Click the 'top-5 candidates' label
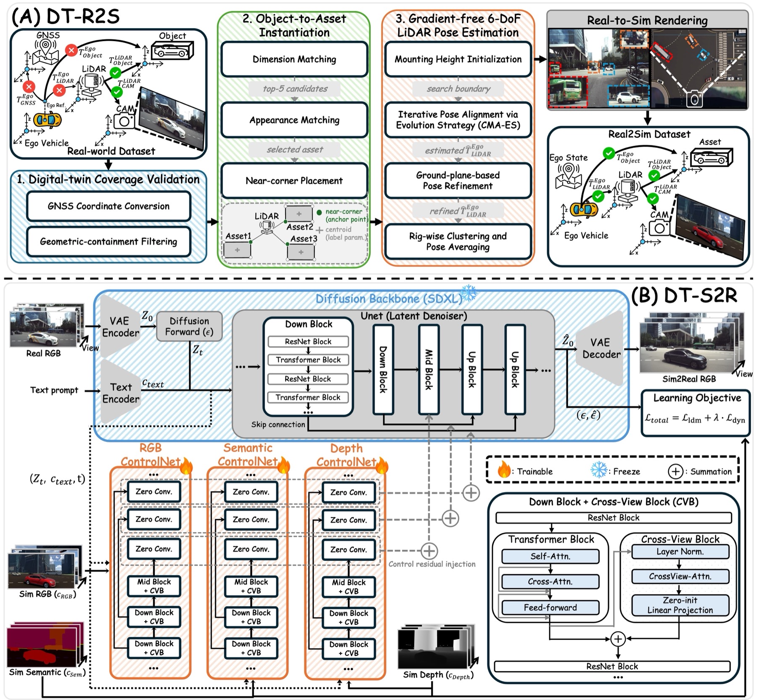The image size is (757, 700). click(x=295, y=89)
